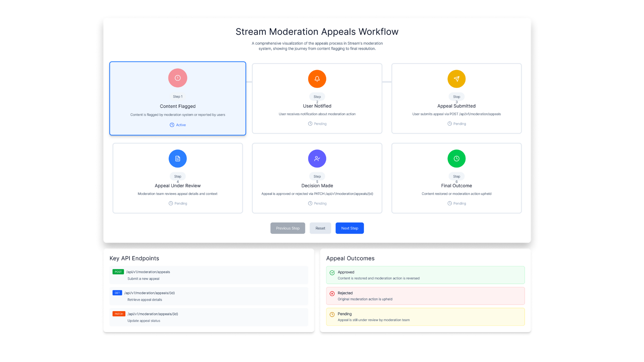Select the user-check icon on Decision Made

click(317, 159)
